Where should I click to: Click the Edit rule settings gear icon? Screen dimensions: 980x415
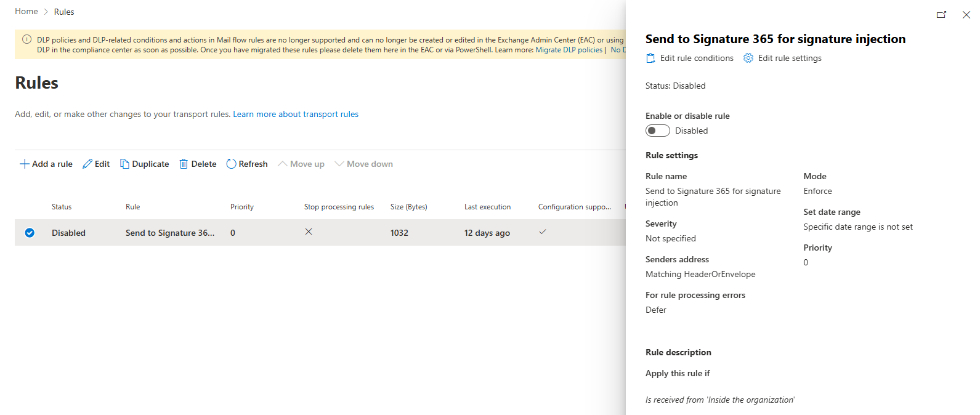tap(748, 58)
